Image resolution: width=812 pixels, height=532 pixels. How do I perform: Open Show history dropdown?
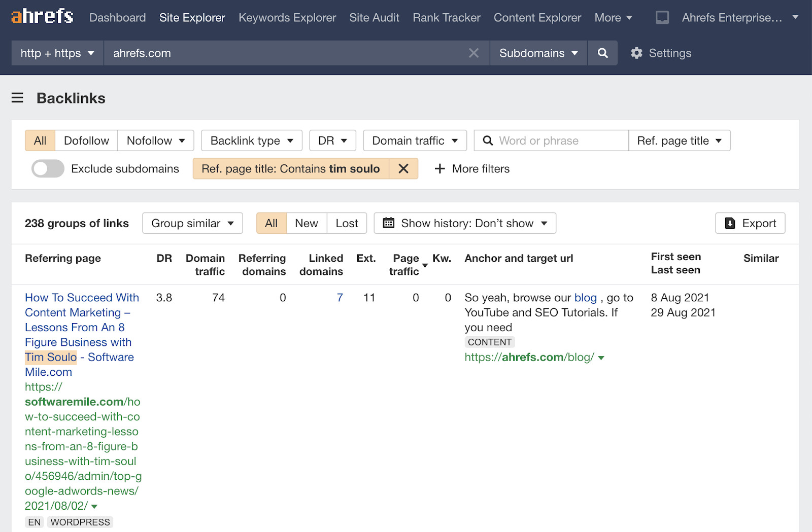coord(464,223)
